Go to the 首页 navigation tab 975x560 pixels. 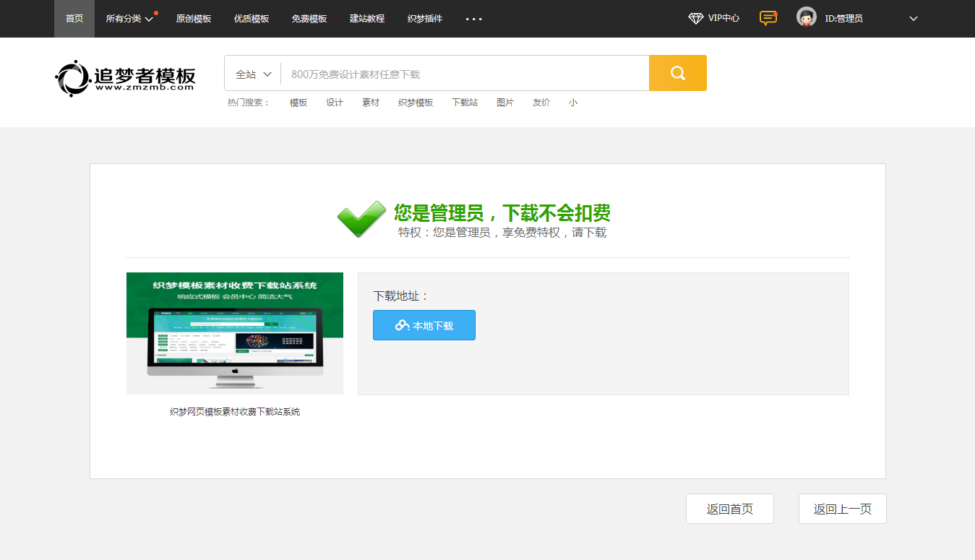74,19
